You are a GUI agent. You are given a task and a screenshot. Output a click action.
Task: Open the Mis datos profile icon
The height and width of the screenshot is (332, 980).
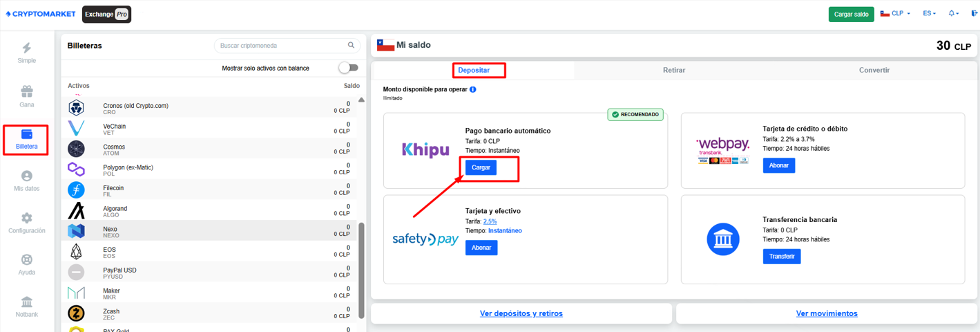coord(27,176)
